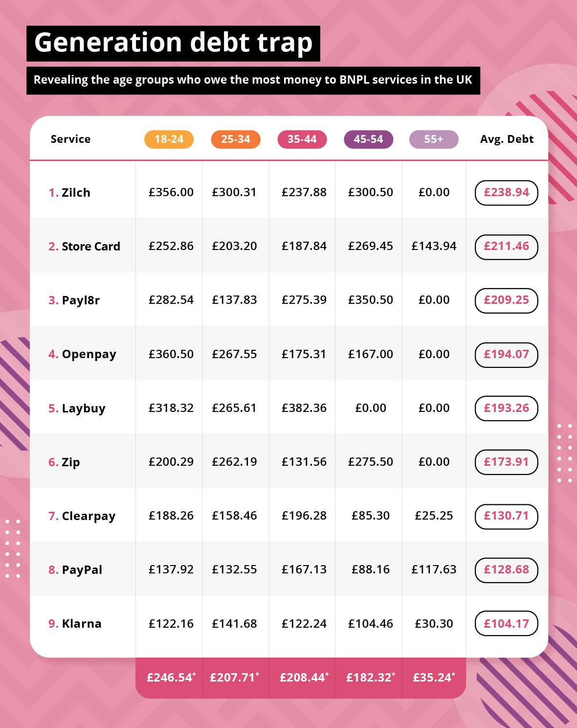Click the 18-24 age group pill
The height and width of the screenshot is (728, 577).
coord(169,139)
